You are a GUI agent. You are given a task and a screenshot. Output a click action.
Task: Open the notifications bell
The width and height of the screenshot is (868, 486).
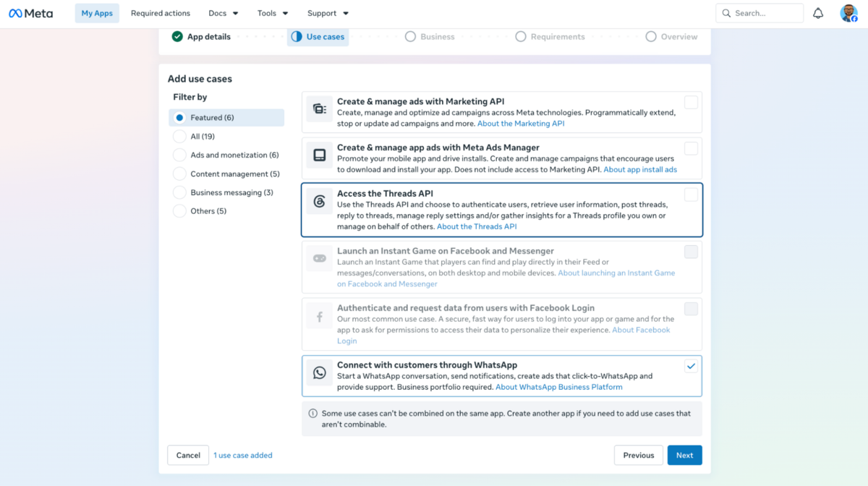click(x=818, y=13)
